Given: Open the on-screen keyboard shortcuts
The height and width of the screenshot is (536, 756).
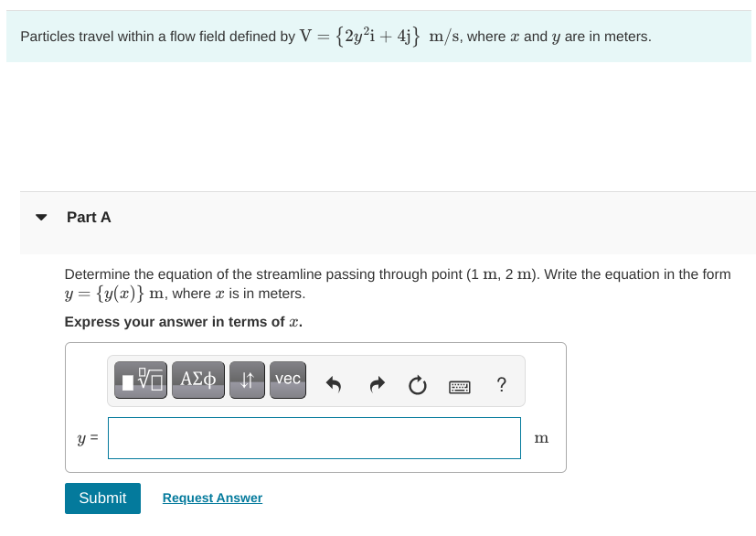Looking at the screenshot, I should 459,386.
